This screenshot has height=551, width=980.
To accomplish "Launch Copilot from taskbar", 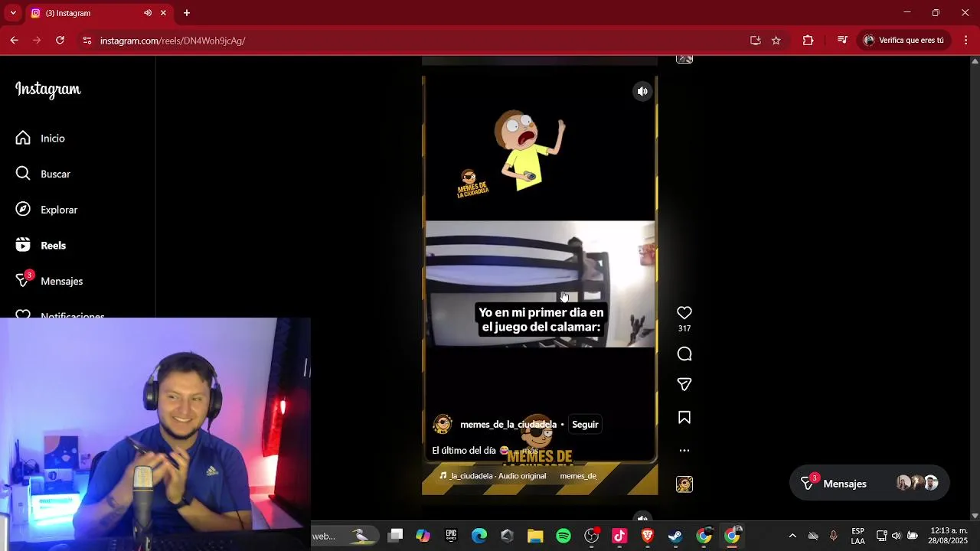I will 423,536.
